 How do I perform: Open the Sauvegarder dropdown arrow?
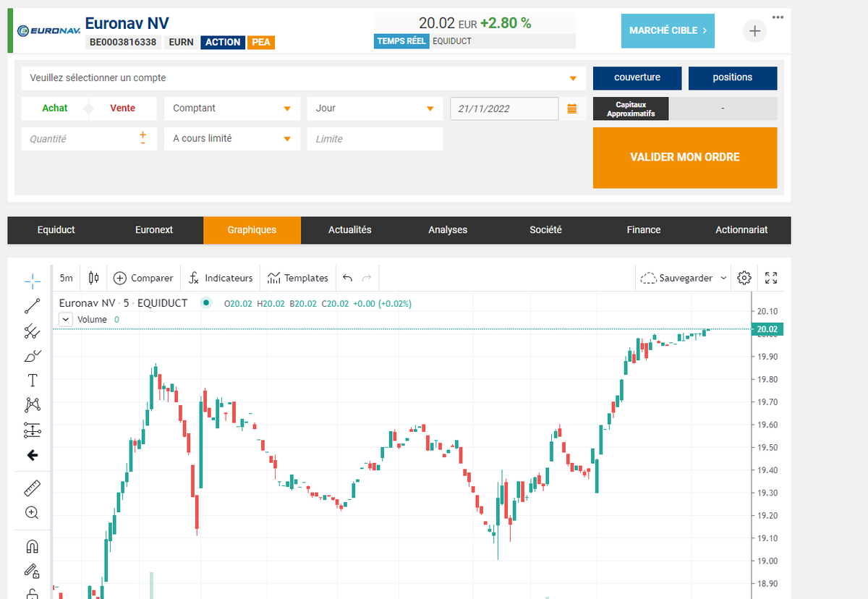[724, 278]
